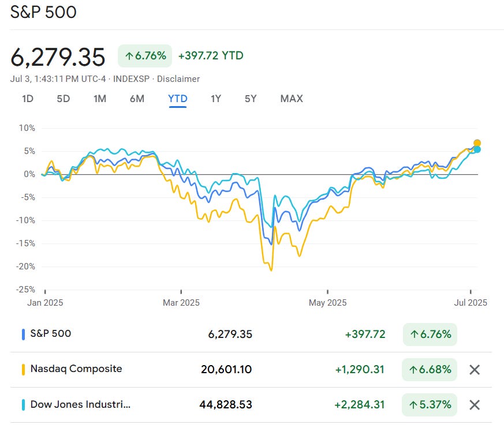Screen dimensions: 504x432
Task: Switch to the 6M range tab
Action: click(x=137, y=99)
